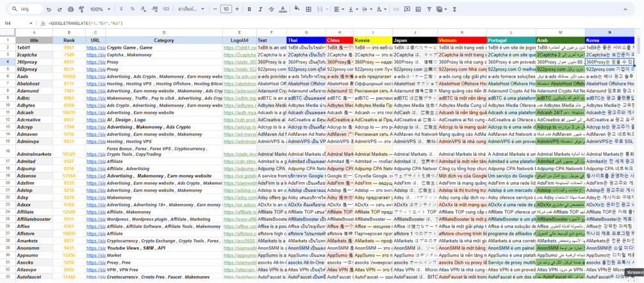Open the filter views dropdown
The width and height of the screenshot is (644, 283).
pyautogui.click(x=442, y=9)
